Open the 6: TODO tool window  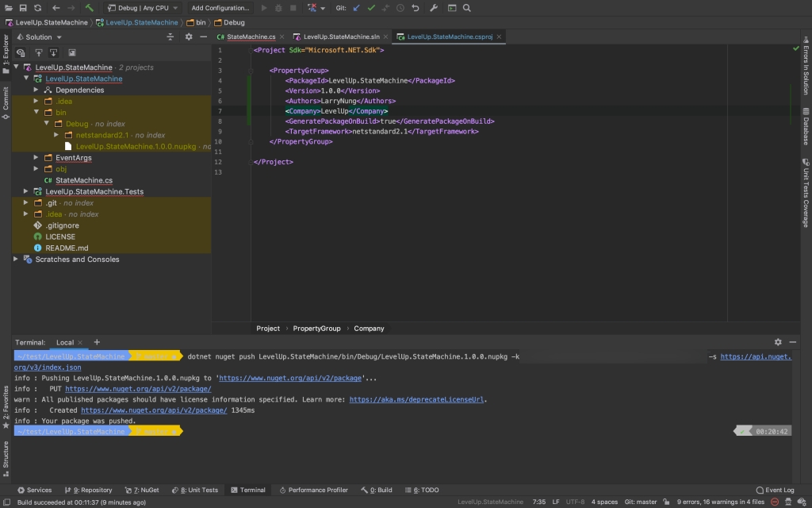422,490
